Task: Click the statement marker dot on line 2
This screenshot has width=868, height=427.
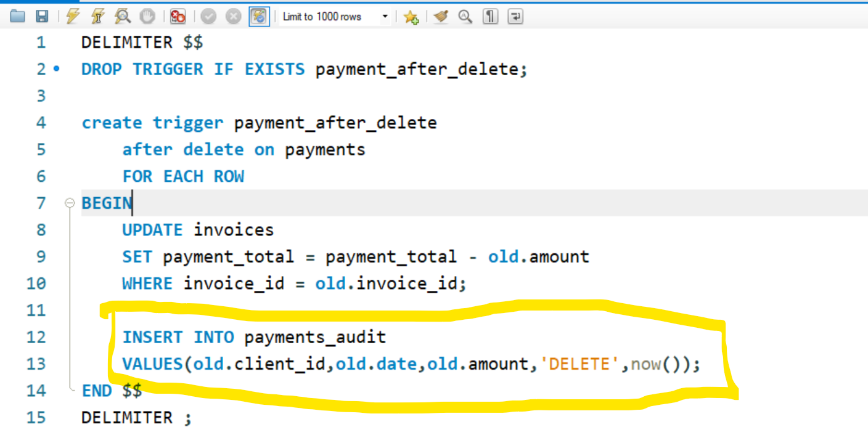Action: [57, 69]
